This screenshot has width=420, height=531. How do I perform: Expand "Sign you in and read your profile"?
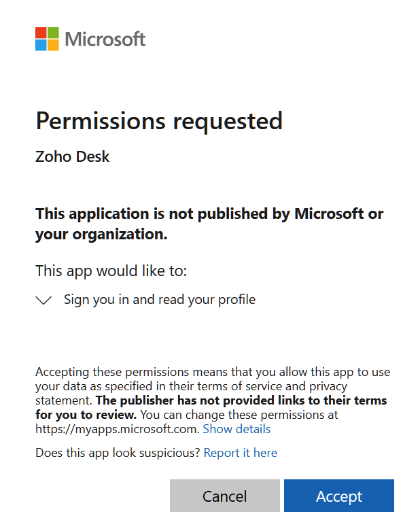[x=160, y=300]
